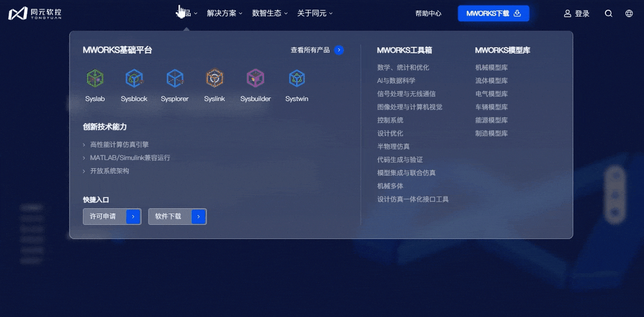Click the MWORKS下载 button

coord(494,14)
